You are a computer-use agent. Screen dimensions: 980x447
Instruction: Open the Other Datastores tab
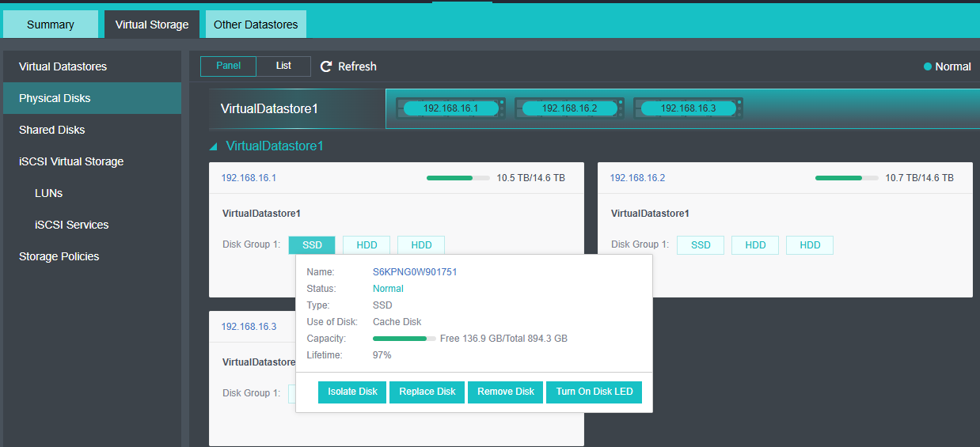point(256,25)
